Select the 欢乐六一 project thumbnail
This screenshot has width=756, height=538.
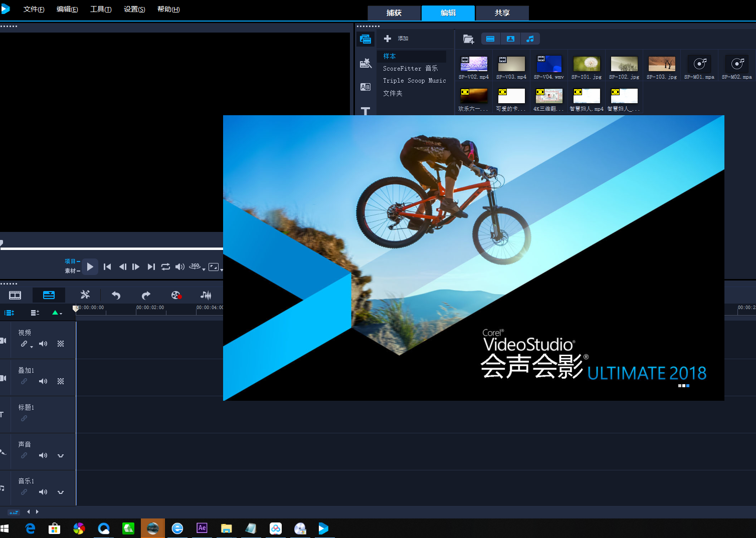(x=474, y=96)
